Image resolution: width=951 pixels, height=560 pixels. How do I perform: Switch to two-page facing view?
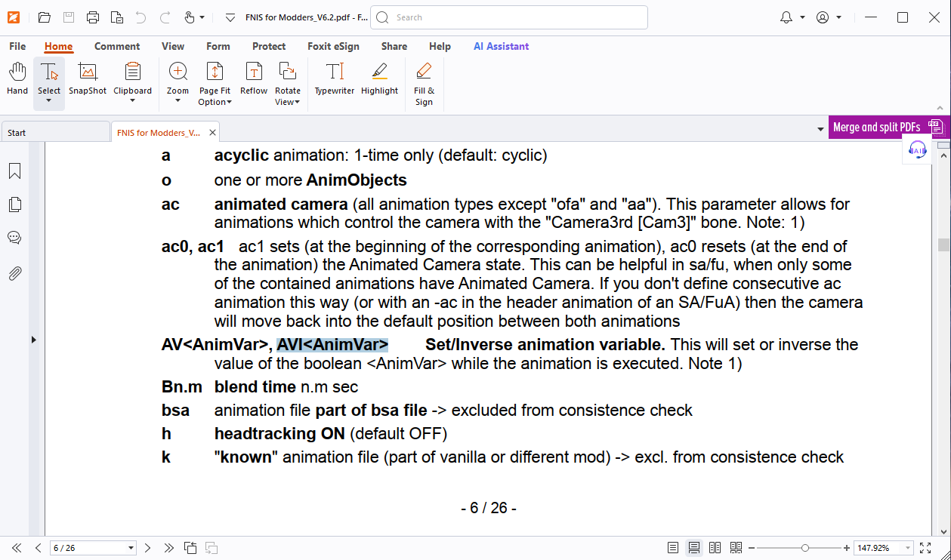click(715, 548)
